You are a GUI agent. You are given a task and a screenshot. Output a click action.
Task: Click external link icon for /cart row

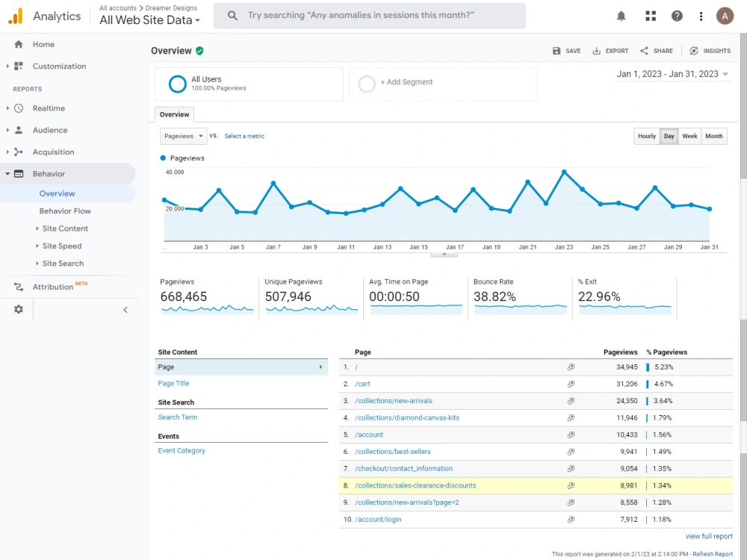[571, 384]
